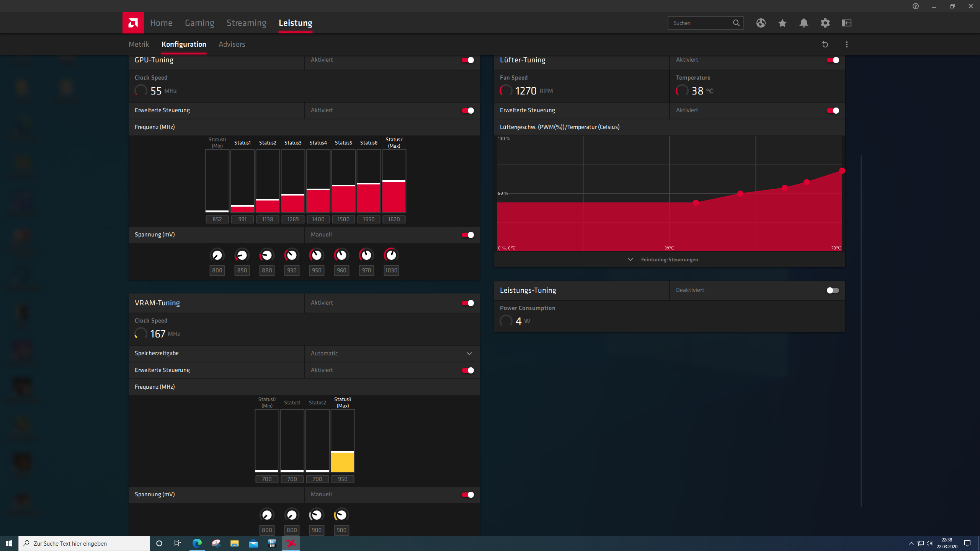This screenshot has width=980, height=551.
Task: Switch to the Gaming tab
Action: tap(199, 23)
